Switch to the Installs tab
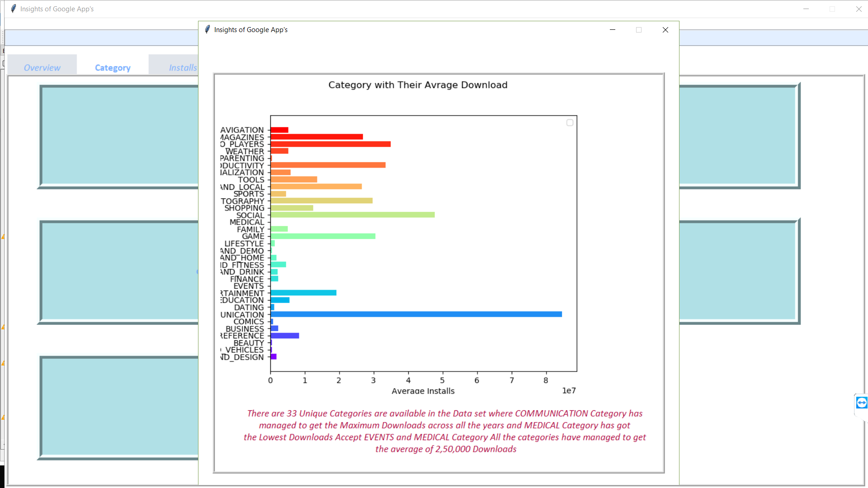868x488 pixels. pos(183,67)
